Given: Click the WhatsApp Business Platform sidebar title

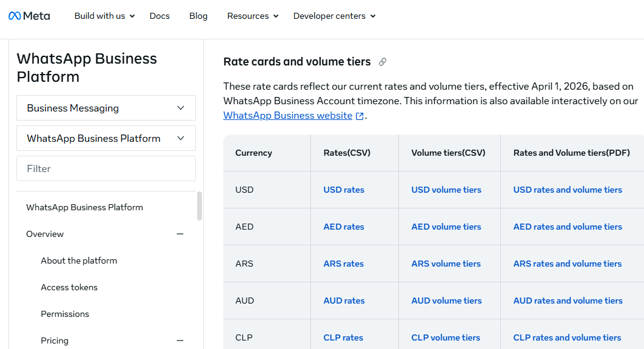Looking at the screenshot, I should [87, 68].
